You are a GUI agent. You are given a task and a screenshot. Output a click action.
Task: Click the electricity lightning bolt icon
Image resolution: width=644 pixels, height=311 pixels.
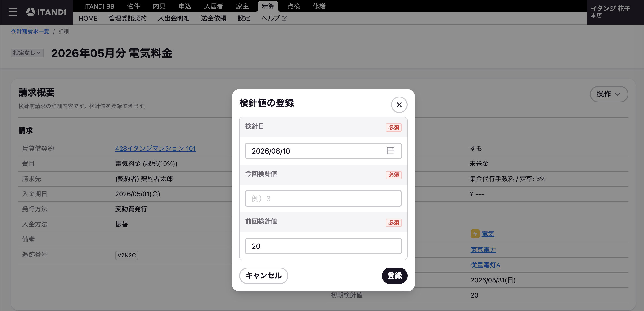coord(475,234)
